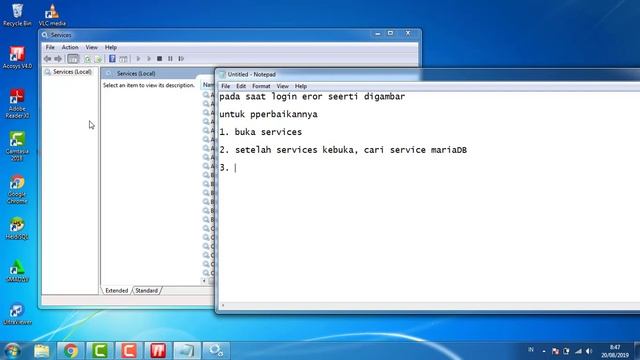Restart service icon in toolbar
Viewport: 640px width, 360px height.
click(181, 59)
